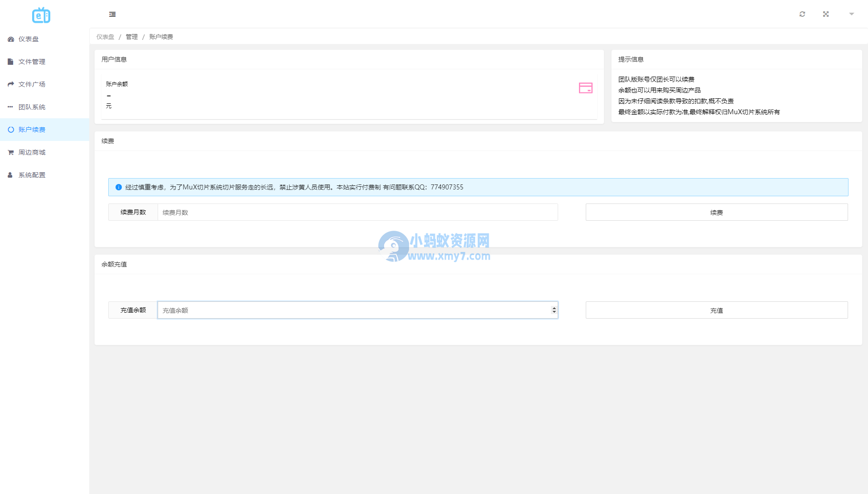Viewport: 868px width, 494px height.
Task: Click the 周边商城 shopping cart icon
Action: (x=11, y=152)
